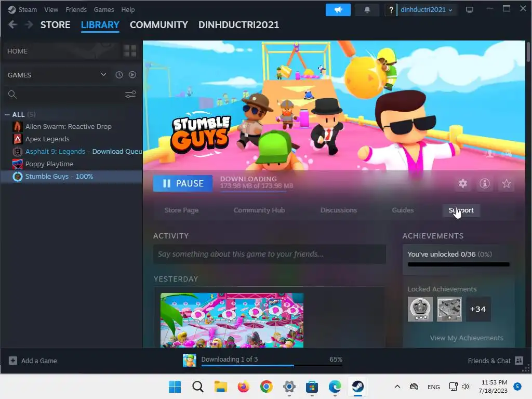Click the achievements progress bar
Viewport: 532px width, 399px height.
[x=458, y=264]
